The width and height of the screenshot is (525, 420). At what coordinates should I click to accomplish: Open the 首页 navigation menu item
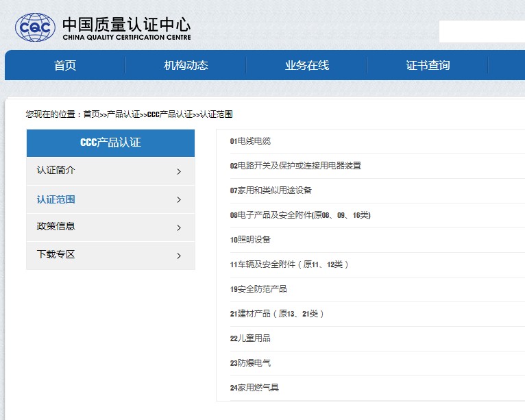pyautogui.click(x=65, y=66)
